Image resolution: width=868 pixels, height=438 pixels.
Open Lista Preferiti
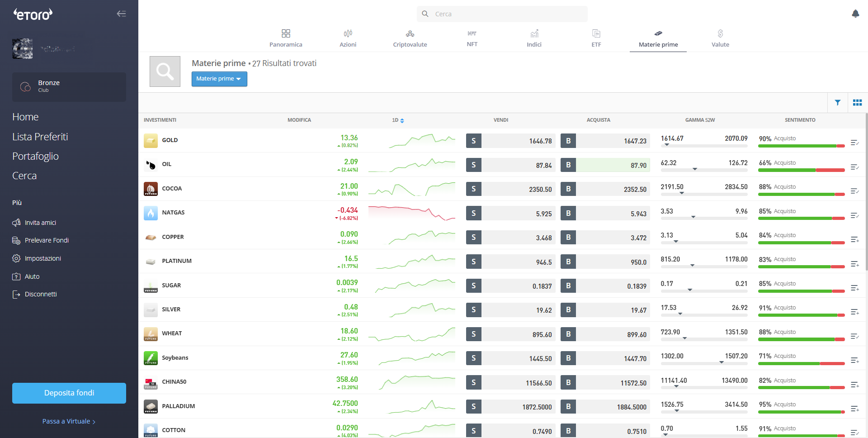point(40,137)
